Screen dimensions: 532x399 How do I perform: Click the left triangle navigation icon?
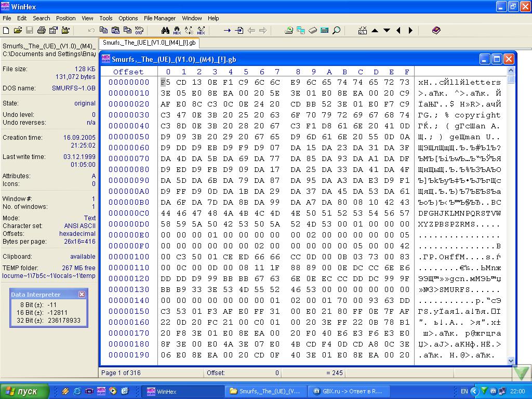pyautogui.click(x=398, y=31)
